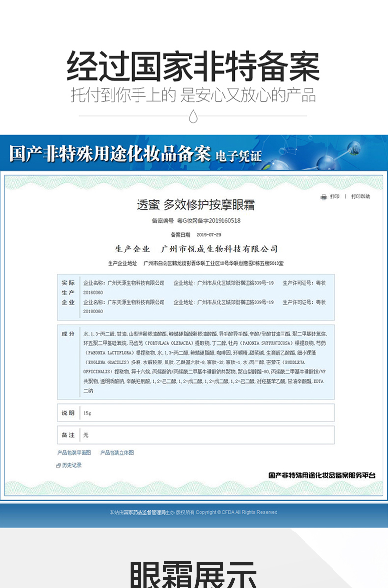Click the subtitle 托付到你手上的 是安心又放心的产品
Viewport: 388px width, 588px height.
194,95
